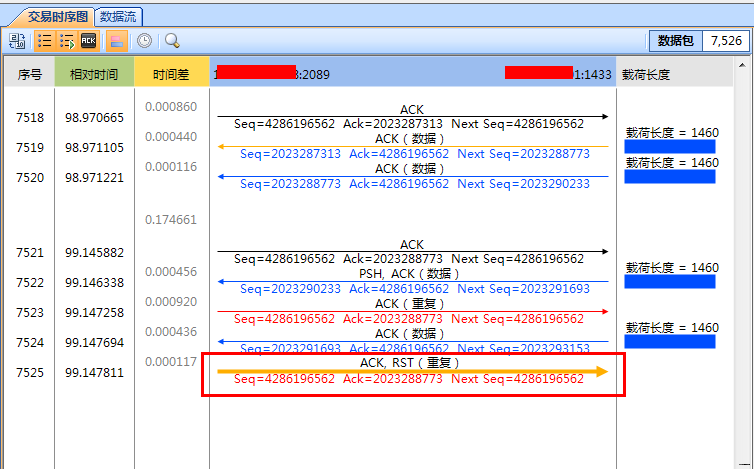Toggle the list view toolbar icon
The image size is (754, 469).
click(x=45, y=41)
